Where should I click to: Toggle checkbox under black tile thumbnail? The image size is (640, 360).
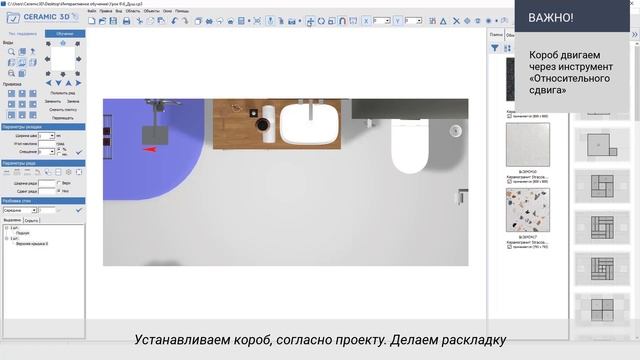509,116
